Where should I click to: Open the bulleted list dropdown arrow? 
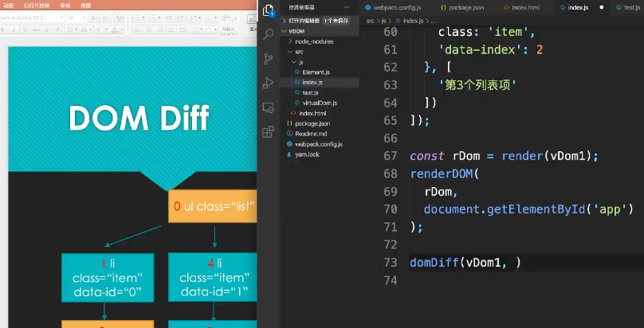click(x=143, y=18)
